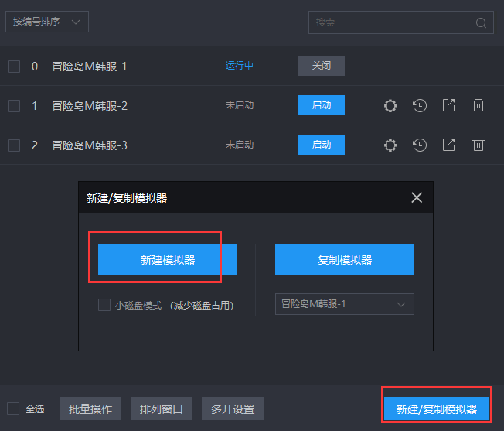
Task: Click the search magnifier icon
Action: pos(481,22)
